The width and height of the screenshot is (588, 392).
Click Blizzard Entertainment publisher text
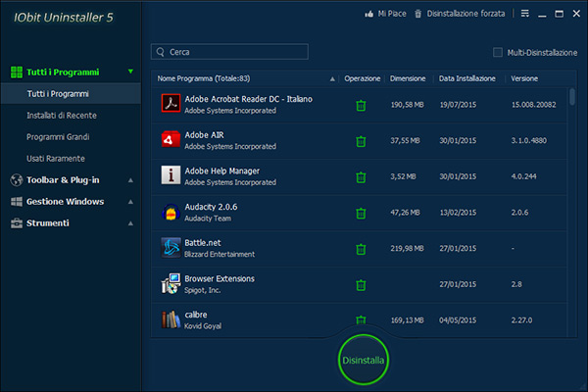coord(220,255)
